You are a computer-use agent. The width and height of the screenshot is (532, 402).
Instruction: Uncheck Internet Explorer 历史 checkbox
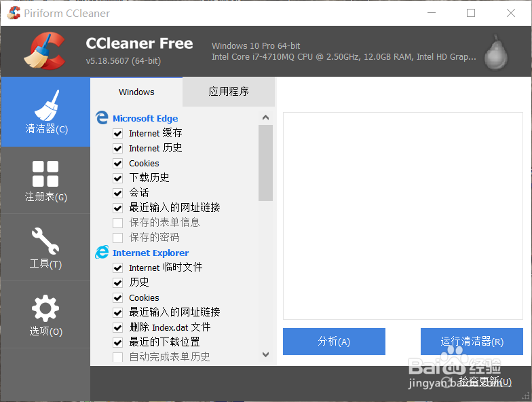click(x=118, y=282)
